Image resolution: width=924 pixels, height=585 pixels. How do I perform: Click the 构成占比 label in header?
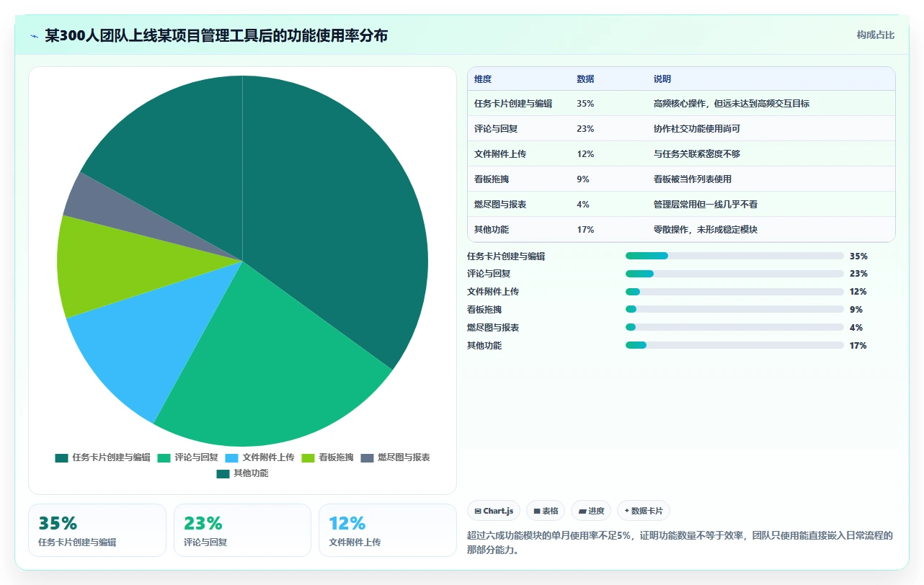(875, 35)
